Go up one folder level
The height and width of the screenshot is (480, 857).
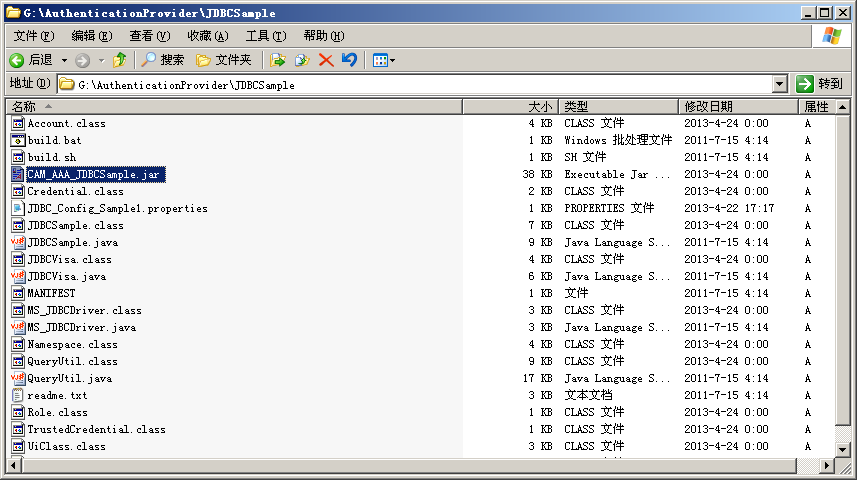pos(120,60)
